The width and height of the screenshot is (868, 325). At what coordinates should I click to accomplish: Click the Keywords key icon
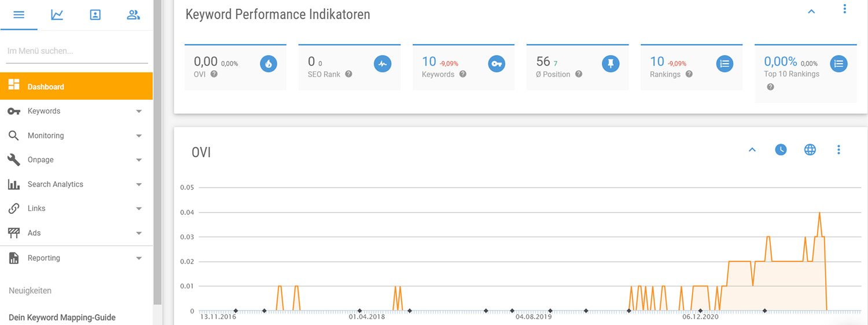click(x=496, y=64)
